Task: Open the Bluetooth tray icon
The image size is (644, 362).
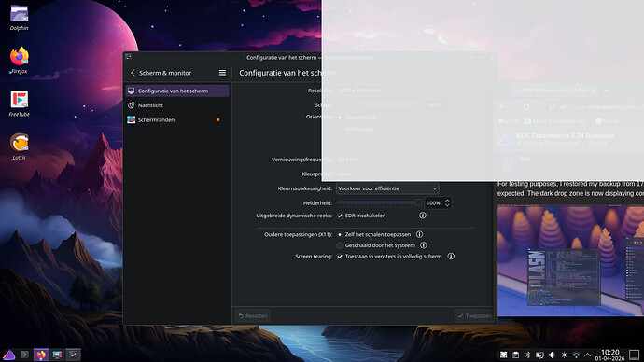Action: (x=527, y=355)
